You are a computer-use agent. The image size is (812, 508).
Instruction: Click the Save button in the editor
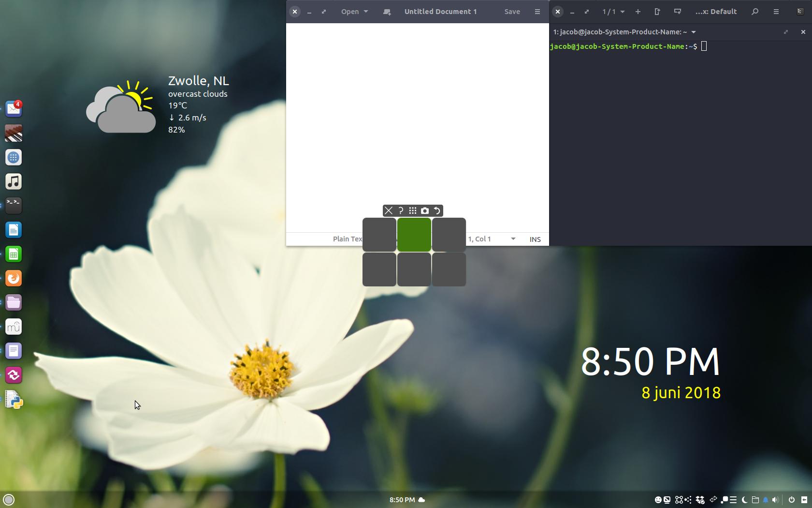point(512,12)
